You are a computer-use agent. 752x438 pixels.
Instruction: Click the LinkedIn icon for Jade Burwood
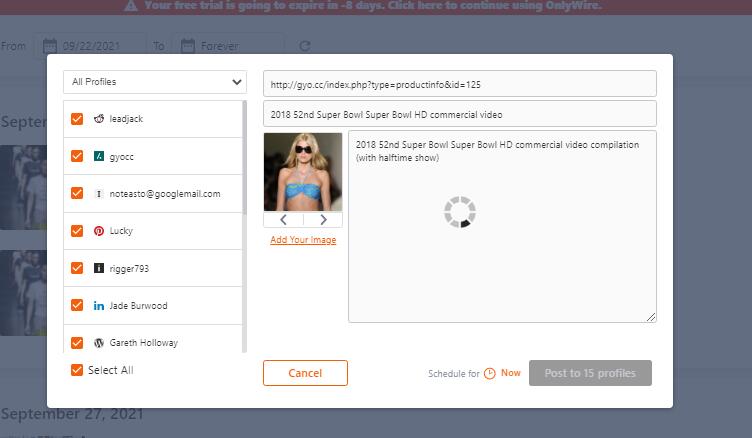99,306
